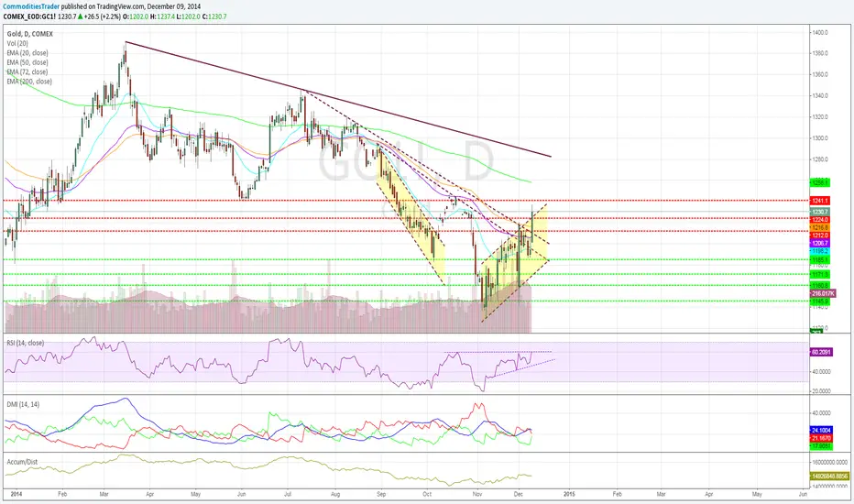Click the red 21.1670 DMI value label
This screenshot has width=854, height=504.
pos(821,438)
